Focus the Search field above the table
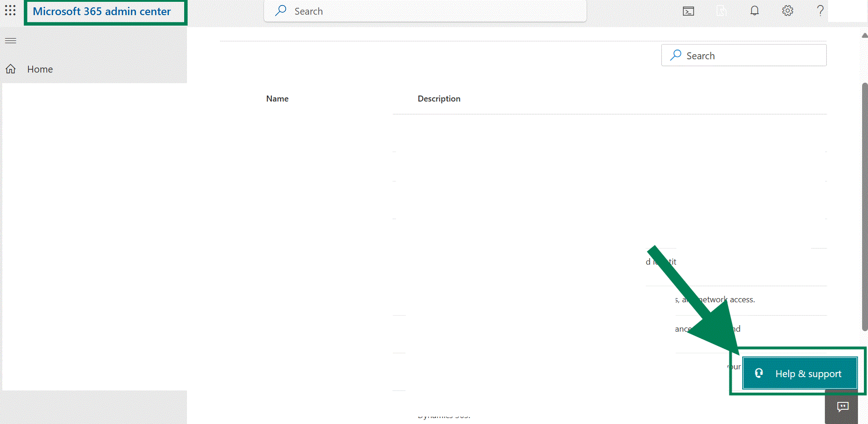The height and width of the screenshot is (424, 868). click(744, 55)
